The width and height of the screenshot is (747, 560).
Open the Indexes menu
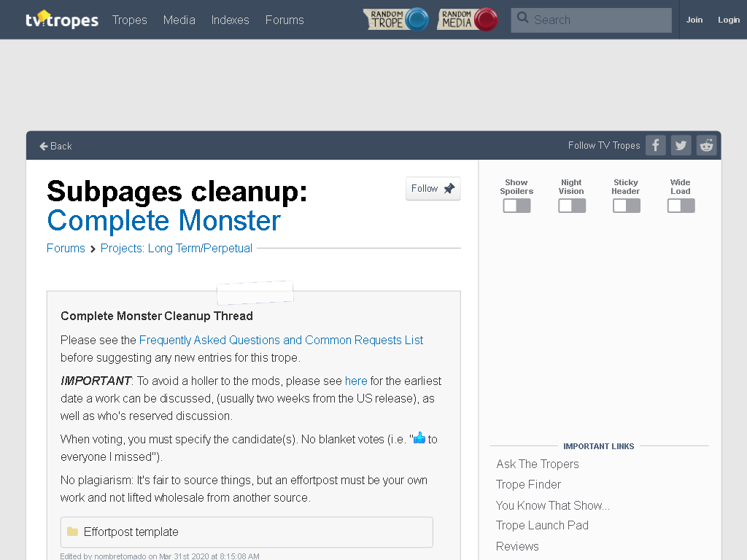[230, 20]
